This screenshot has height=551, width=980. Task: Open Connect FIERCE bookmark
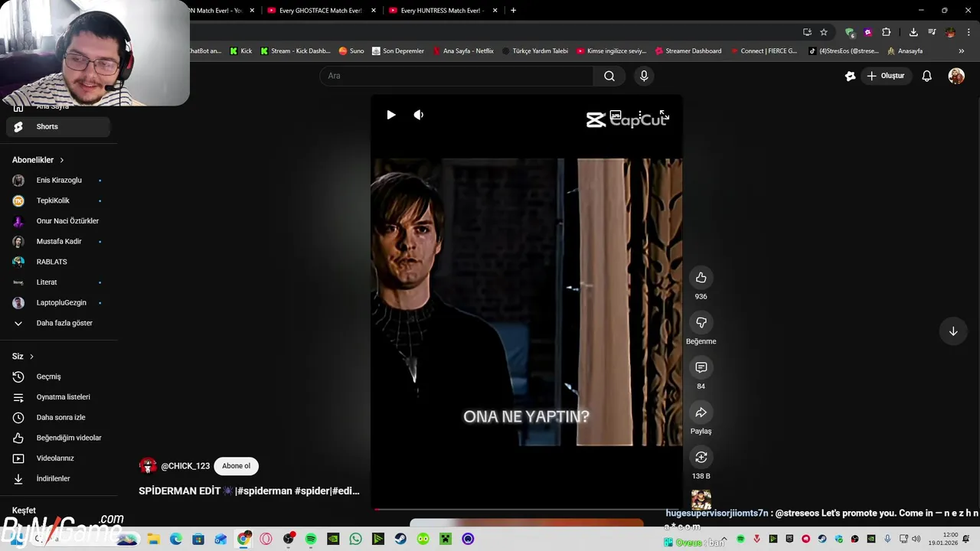764,51
